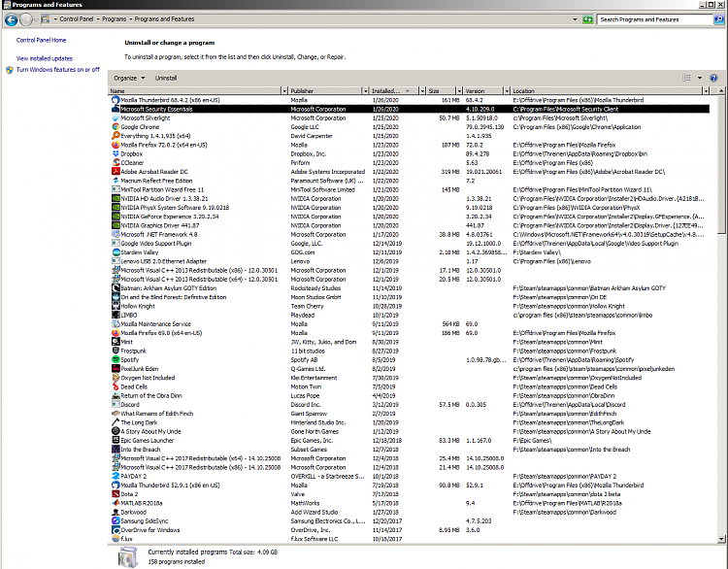
Task: Expand the address bar history dropdown
Action: coord(575,19)
